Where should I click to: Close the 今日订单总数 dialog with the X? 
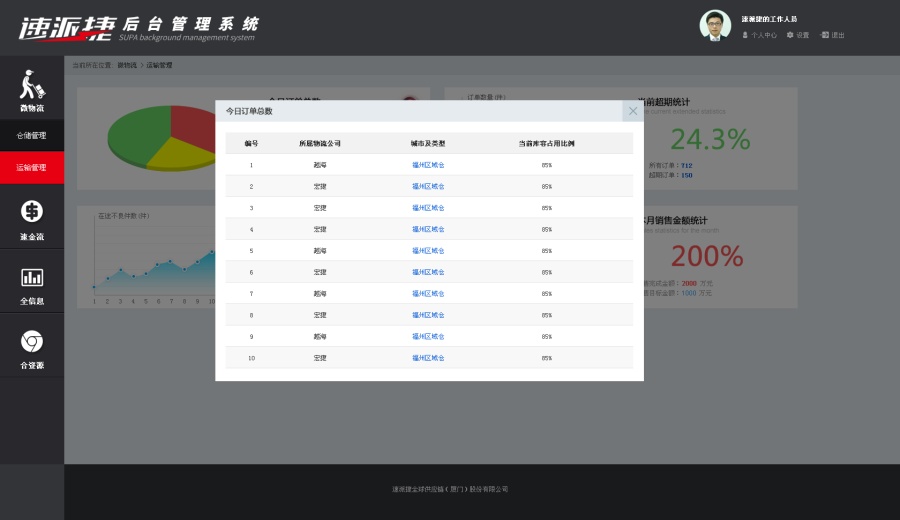[633, 111]
